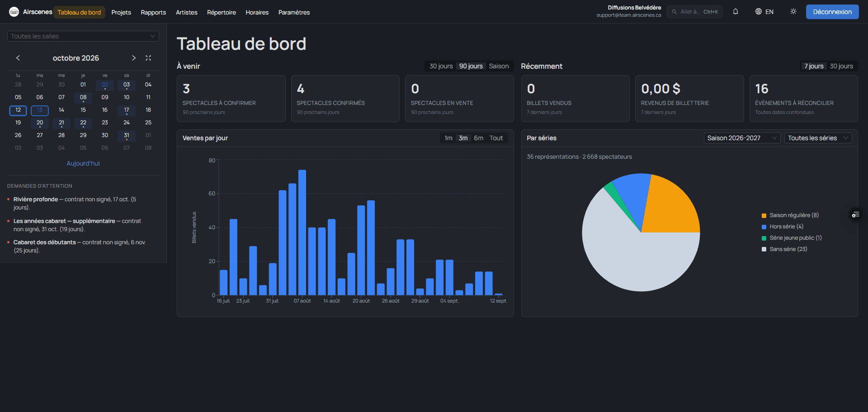Open the Projets menu

[121, 12]
